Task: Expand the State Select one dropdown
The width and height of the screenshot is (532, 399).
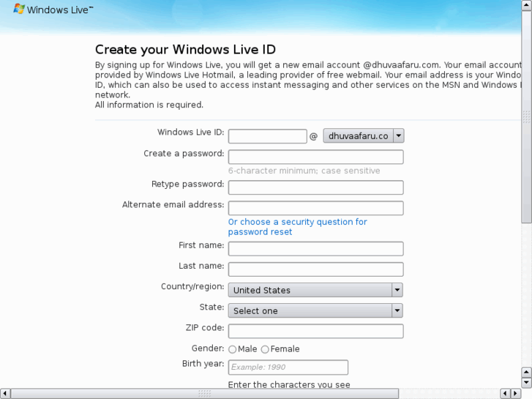Action: click(x=315, y=310)
